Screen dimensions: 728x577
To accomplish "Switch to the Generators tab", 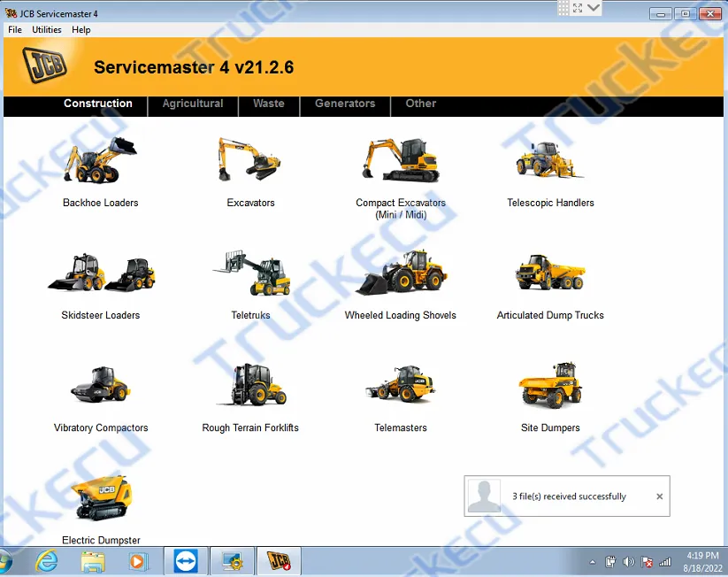I will pos(345,104).
